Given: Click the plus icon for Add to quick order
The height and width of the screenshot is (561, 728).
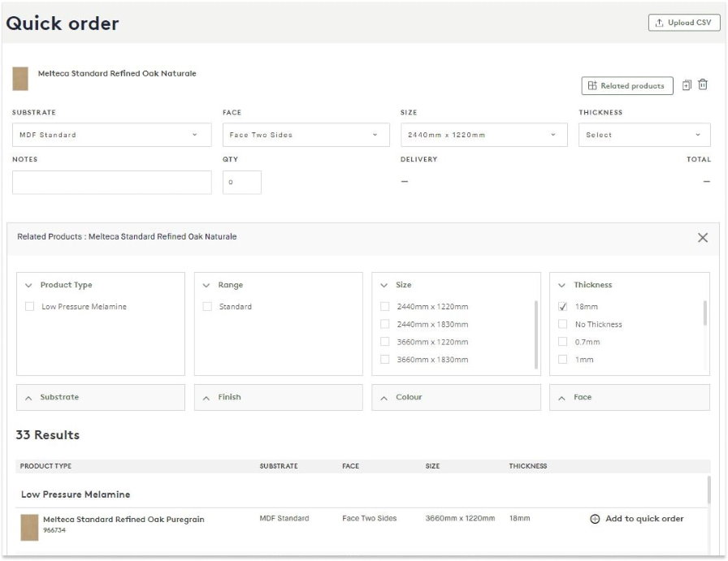Looking at the screenshot, I should point(595,520).
